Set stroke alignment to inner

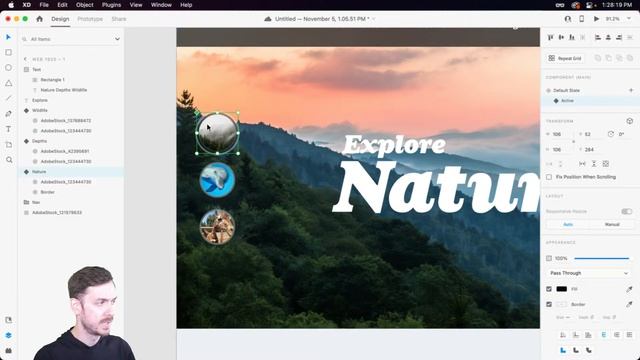pos(563,335)
